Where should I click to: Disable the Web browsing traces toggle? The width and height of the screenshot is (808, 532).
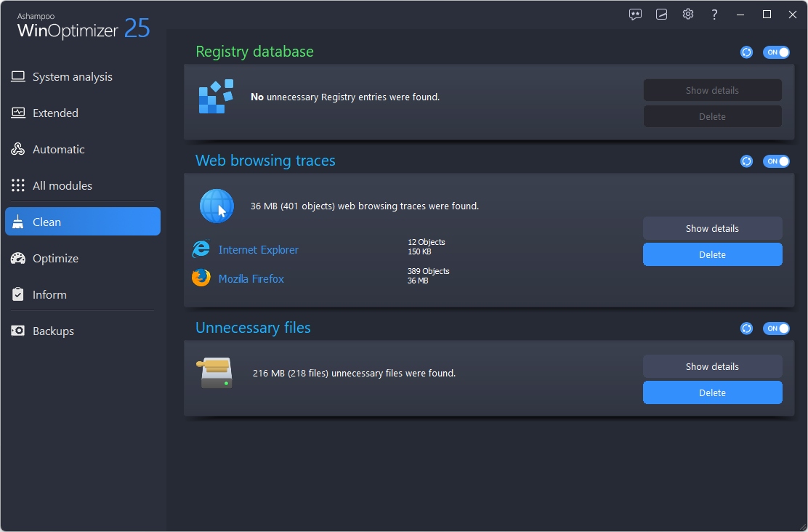pos(775,161)
